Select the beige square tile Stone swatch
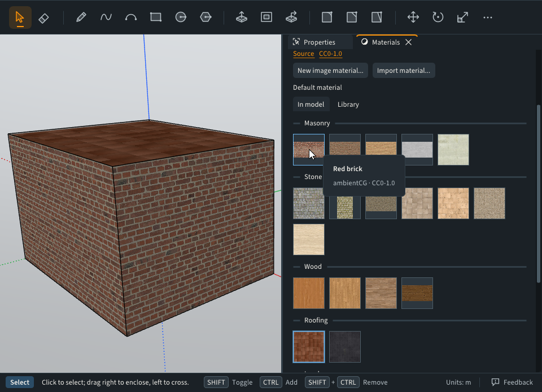Screen dimensions: 542x392 417,203
